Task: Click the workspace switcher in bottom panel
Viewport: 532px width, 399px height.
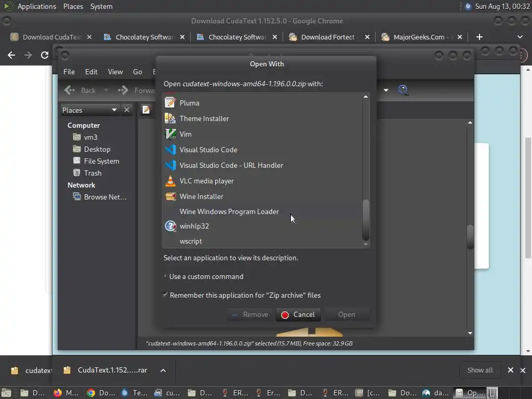Action: 493,393
